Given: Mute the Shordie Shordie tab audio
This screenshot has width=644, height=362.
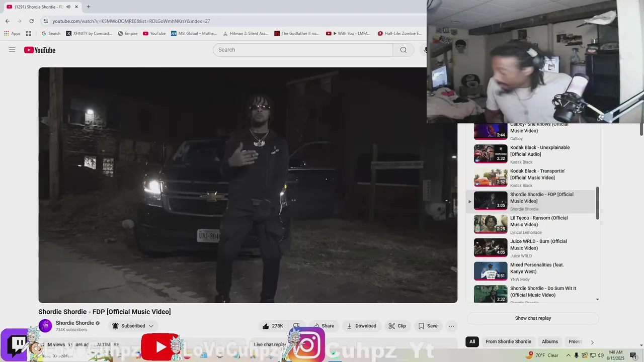Looking at the screenshot, I should (68, 7).
